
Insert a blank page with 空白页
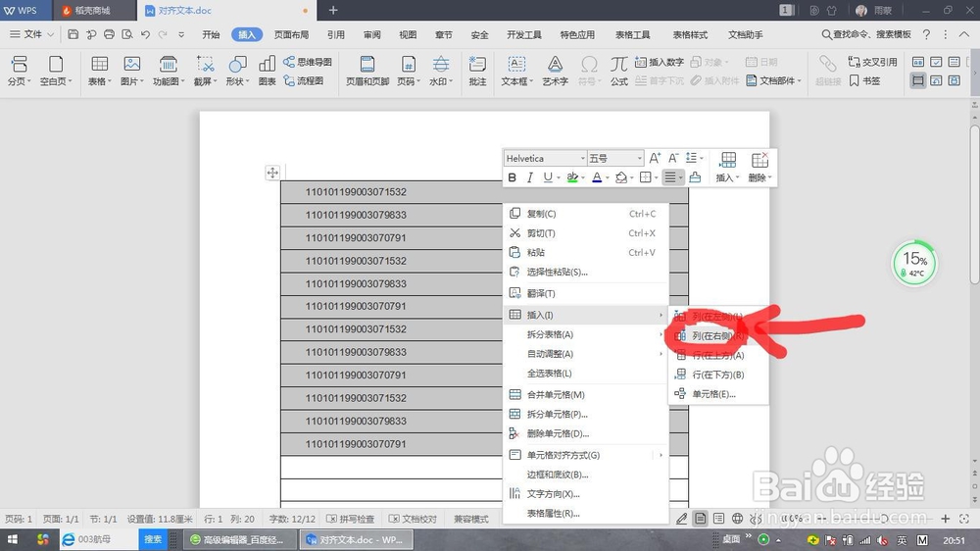tap(56, 71)
